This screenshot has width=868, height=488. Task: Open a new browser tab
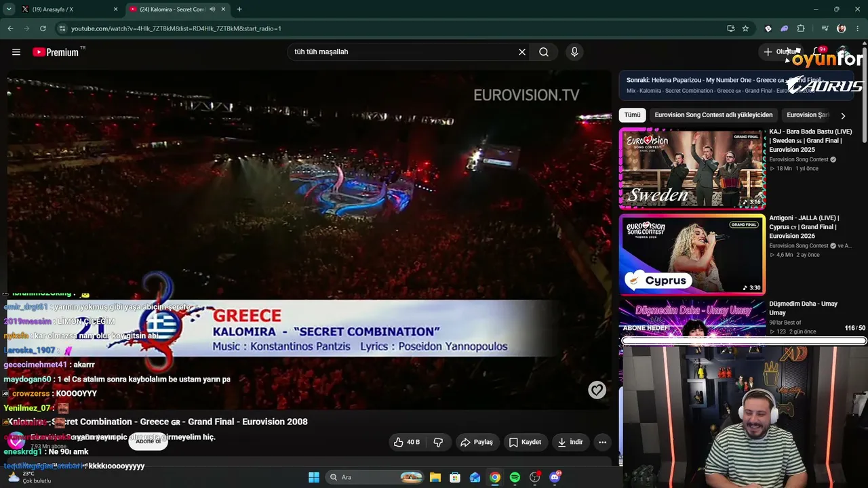click(x=239, y=9)
